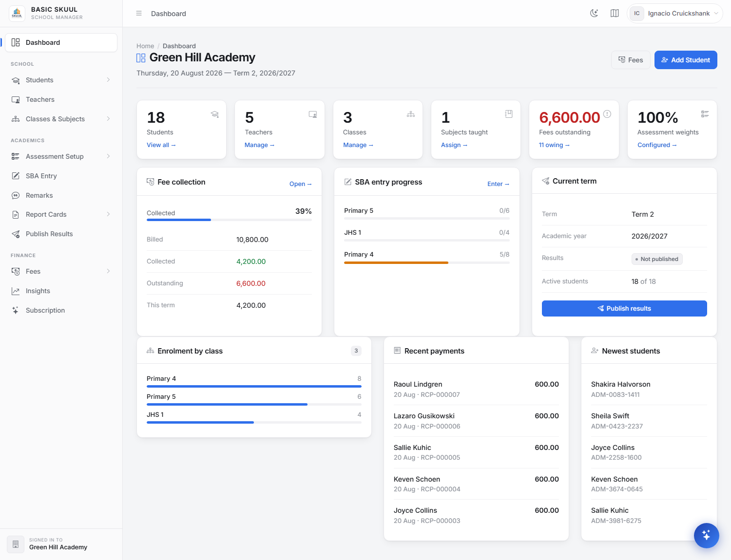This screenshot has width=731, height=560.
Task: Open the book guide icon in header
Action: (615, 13)
